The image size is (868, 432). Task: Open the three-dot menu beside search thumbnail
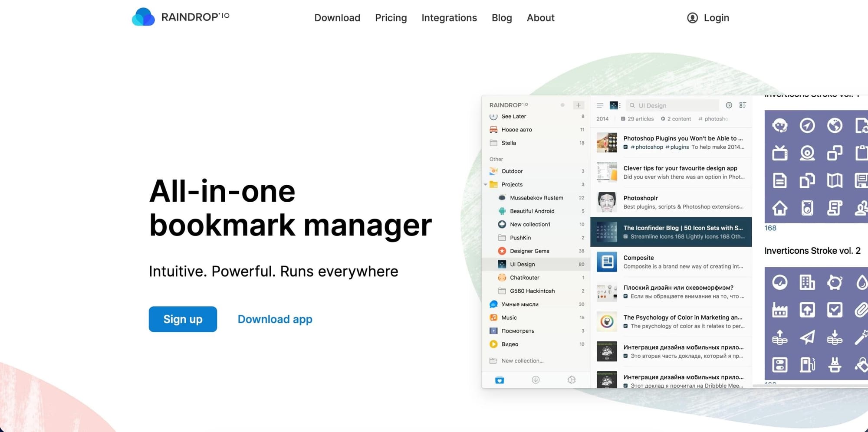pyautogui.click(x=620, y=105)
